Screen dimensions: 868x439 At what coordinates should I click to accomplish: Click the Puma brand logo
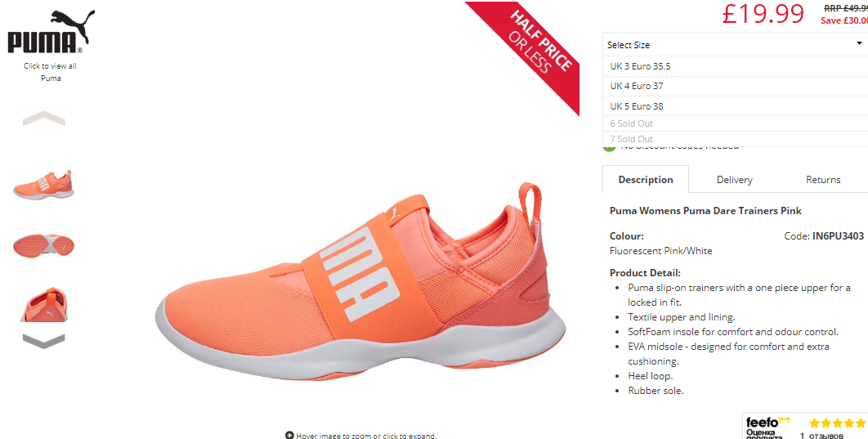tap(51, 32)
